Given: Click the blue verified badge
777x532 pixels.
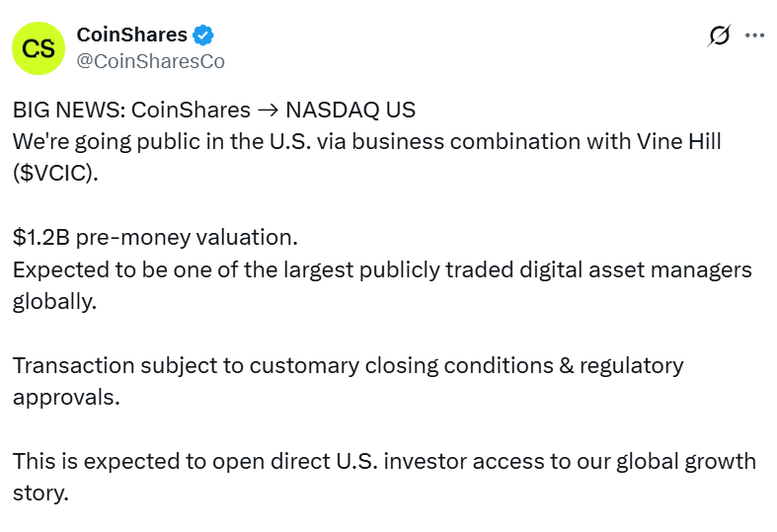Looking at the screenshot, I should click(203, 36).
